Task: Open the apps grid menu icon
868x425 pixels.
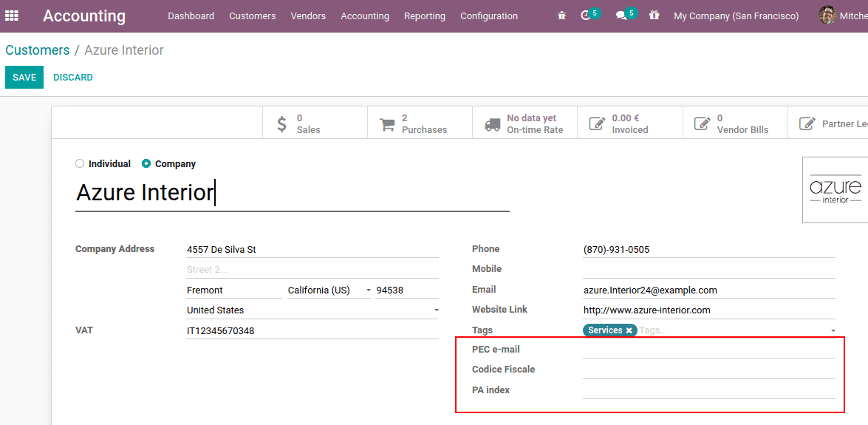Action: click(x=12, y=16)
